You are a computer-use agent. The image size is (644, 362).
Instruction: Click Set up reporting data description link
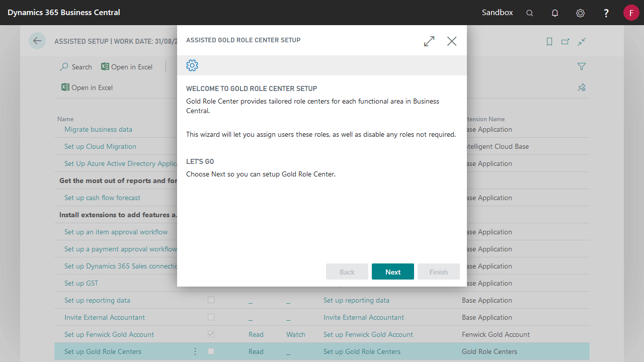[x=356, y=300]
